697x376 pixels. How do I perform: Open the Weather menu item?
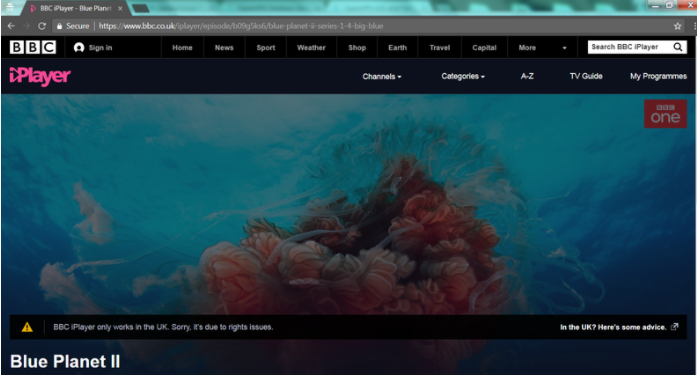click(x=311, y=48)
